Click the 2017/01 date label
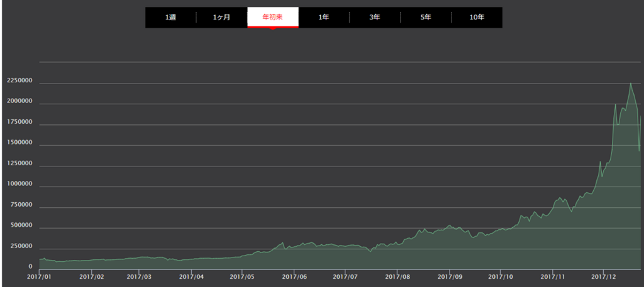The image size is (644, 287). 40,278
